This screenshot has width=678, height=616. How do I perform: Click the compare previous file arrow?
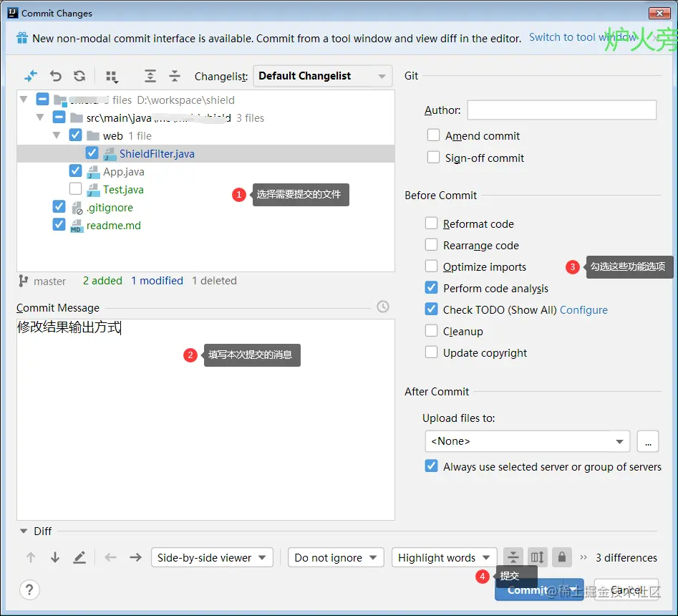tap(111, 557)
